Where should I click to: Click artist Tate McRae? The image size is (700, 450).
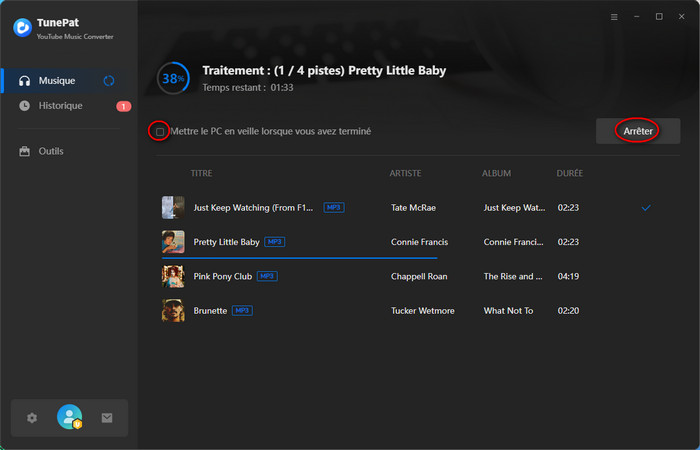click(413, 208)
